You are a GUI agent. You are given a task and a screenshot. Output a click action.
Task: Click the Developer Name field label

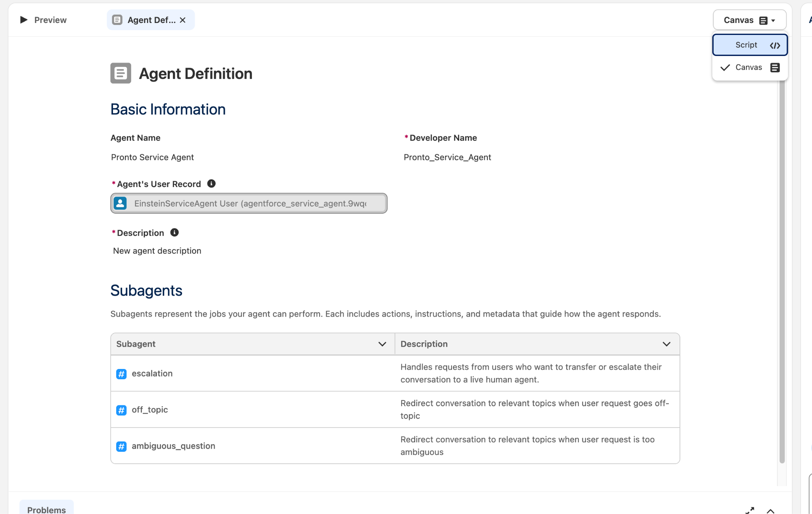(443, 138)
